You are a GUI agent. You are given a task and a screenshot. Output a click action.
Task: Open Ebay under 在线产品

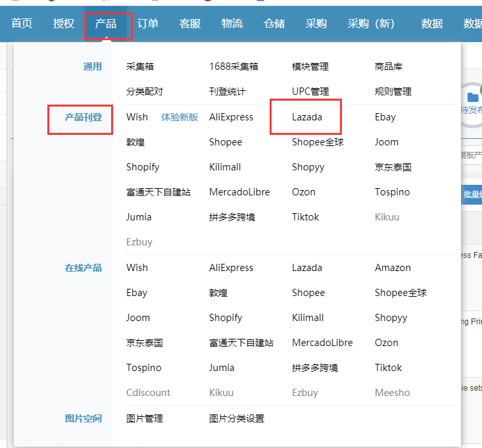tap(137, 293)
